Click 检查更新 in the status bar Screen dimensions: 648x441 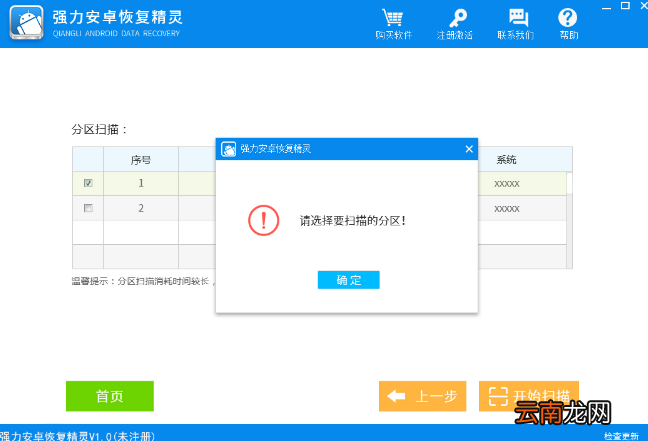621,436
